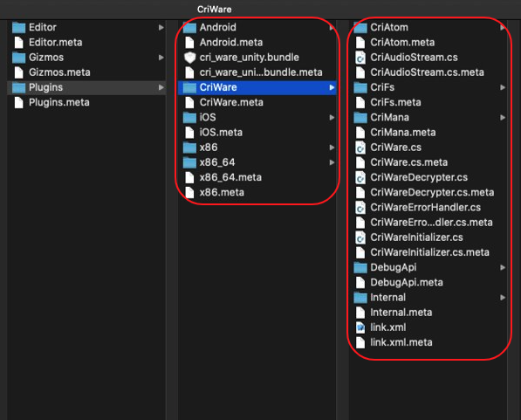The image size is (521, 420).
Task: Click the Android.meta document icon
Action: 189,43
